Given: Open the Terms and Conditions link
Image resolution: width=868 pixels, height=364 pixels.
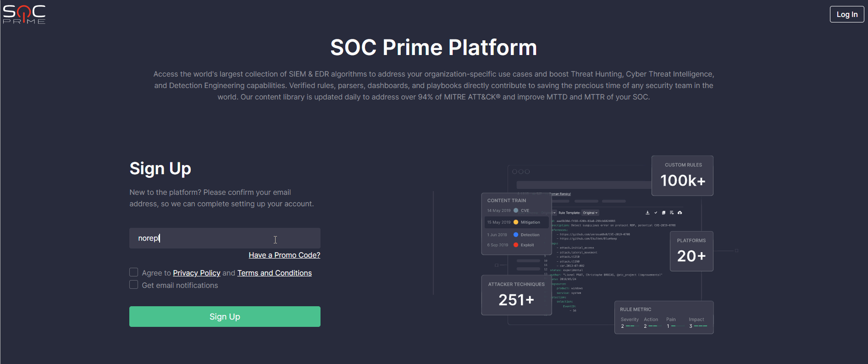Looking at the screenshot, I should pos(274,273).
